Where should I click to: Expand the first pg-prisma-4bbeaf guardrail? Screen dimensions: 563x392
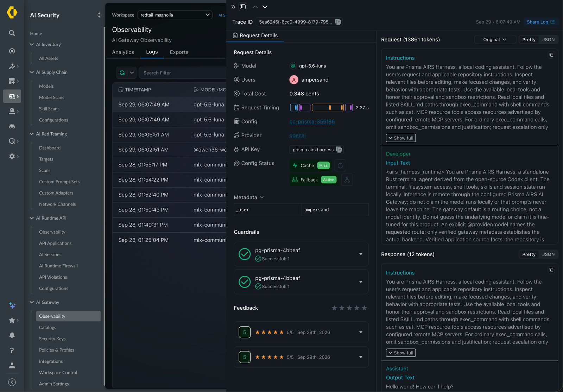(361, 254)
